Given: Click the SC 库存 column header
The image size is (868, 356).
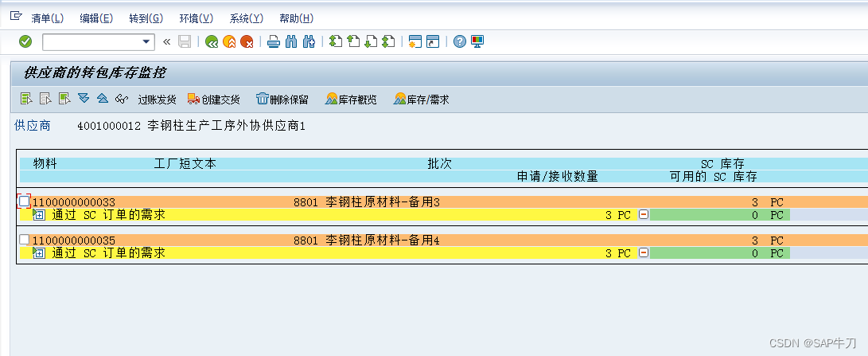Looking at the screenshot, I should point(722,163).
